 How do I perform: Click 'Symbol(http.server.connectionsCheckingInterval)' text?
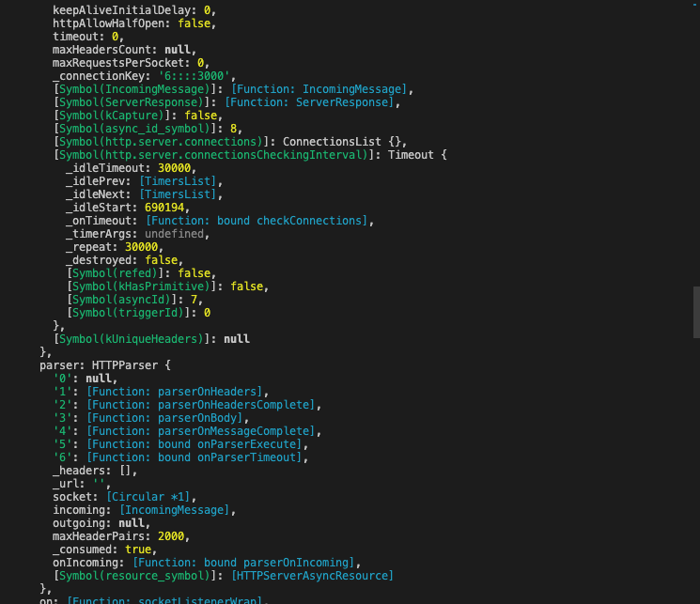click(x=213, y=155)
